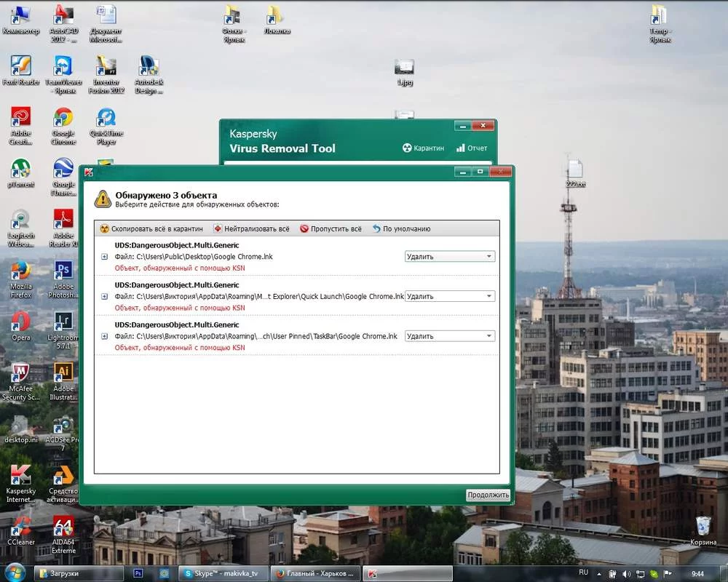The image size is (728, 582).
Task: Click the Корзина recycle bin icon
Action: coord(703,527)
